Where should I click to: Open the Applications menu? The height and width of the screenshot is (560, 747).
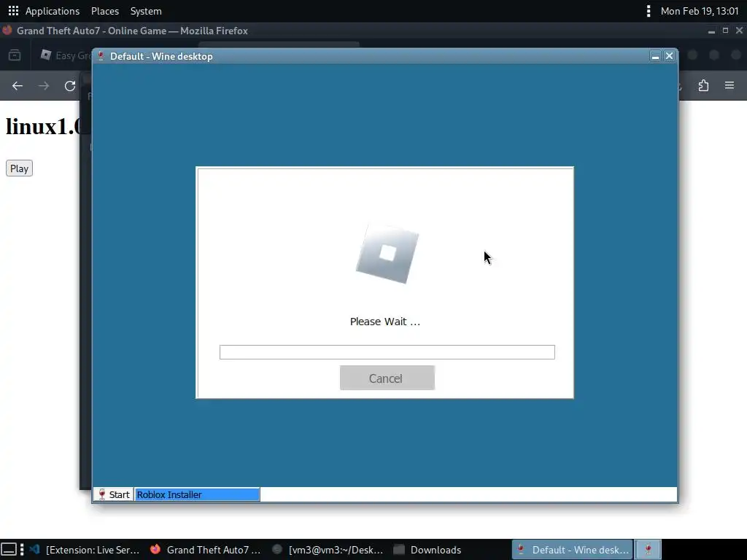click(53, 11)
